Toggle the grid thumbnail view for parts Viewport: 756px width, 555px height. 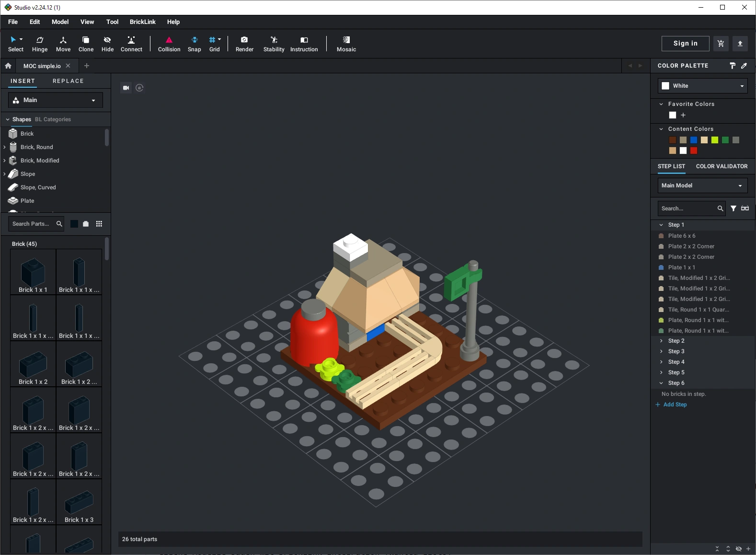(x=99, y=224)
